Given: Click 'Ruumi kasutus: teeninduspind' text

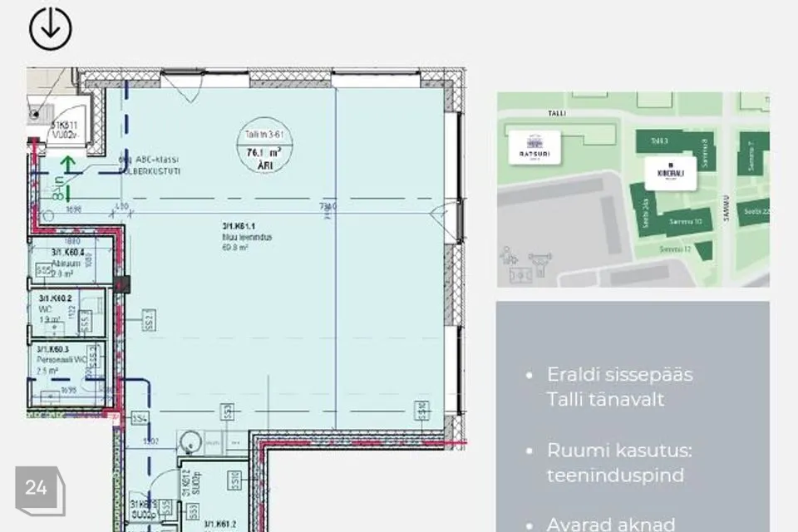Looking at the screenshot, I should point(619,463).
